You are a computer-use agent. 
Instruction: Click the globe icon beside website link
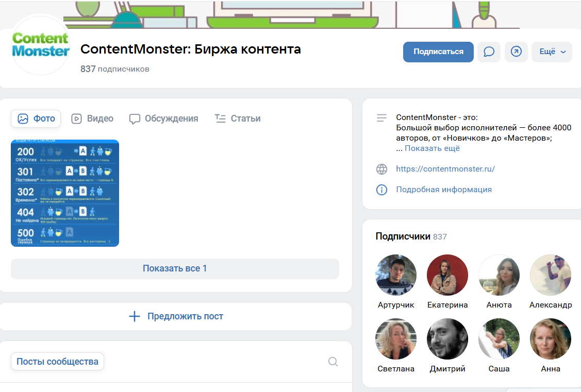[381, 169]
